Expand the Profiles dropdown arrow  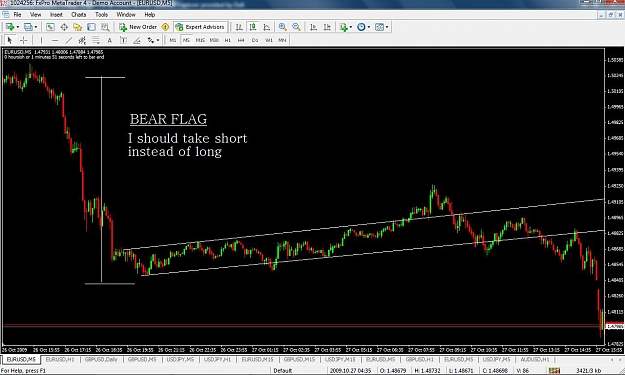[x=36, y=27]
